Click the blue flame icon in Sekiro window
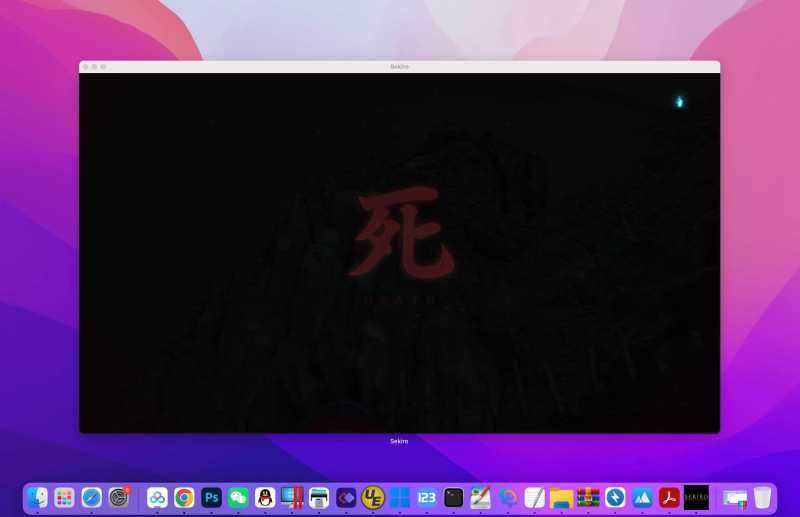The height and width of the screenshot is (517, 800). (679, 102)
